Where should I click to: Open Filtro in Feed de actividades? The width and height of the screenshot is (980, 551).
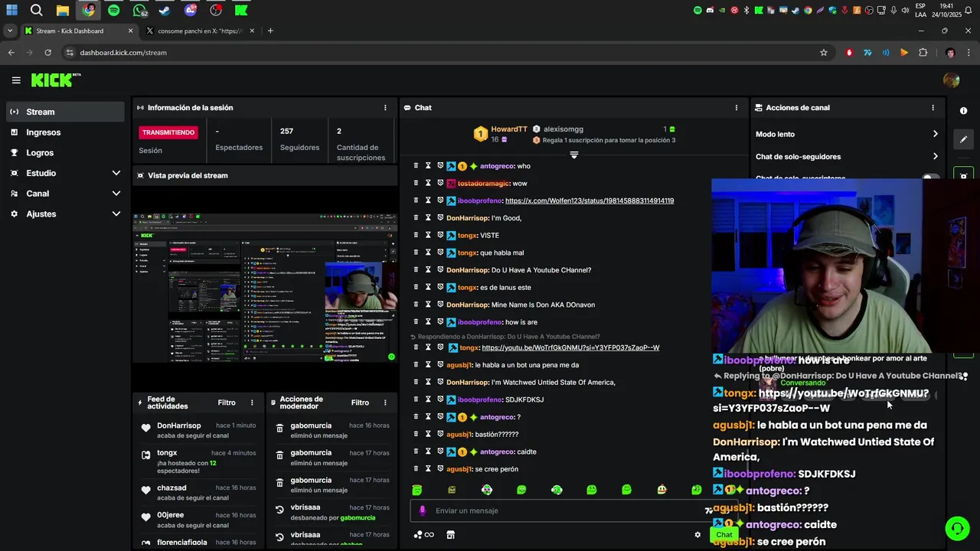tap(227, 403)
